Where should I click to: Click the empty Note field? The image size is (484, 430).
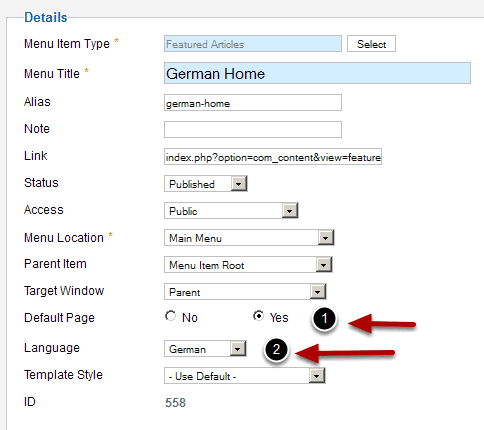[x=253, y=129]
